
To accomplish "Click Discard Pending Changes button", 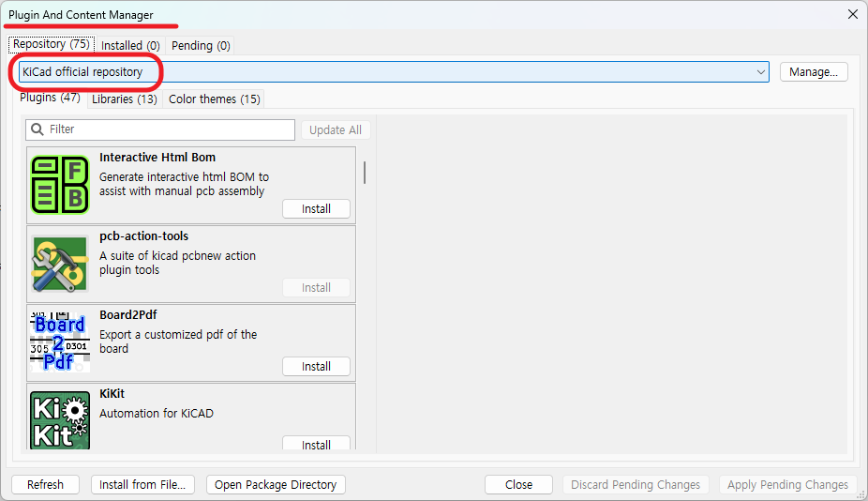I will [636, 484].
